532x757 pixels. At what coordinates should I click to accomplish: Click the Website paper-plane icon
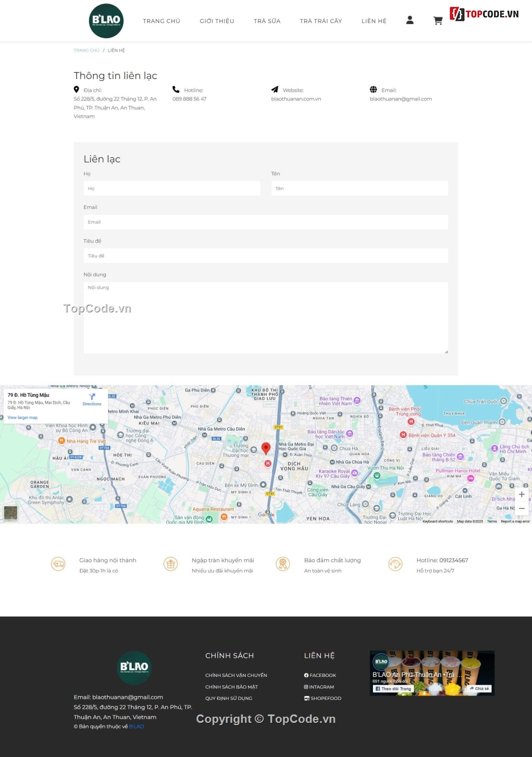274,90
